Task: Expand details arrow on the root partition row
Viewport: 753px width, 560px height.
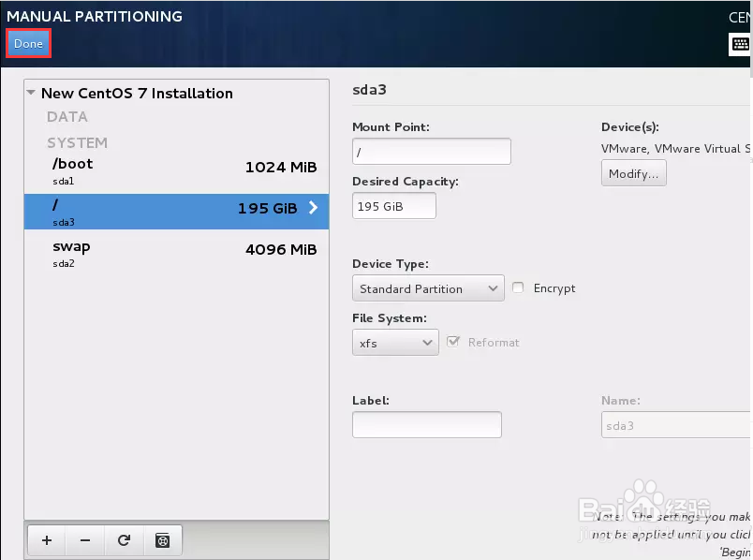Action: pos(313,208)
